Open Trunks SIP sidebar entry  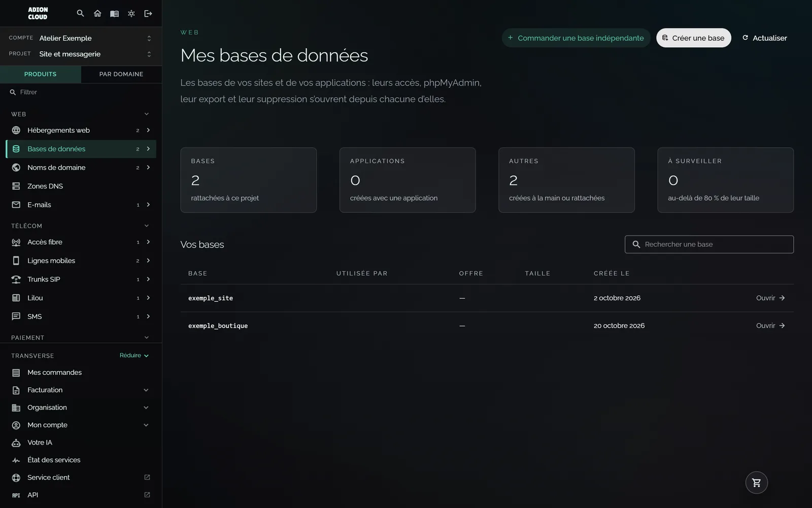pyautogui.click(x=81, y=279)
